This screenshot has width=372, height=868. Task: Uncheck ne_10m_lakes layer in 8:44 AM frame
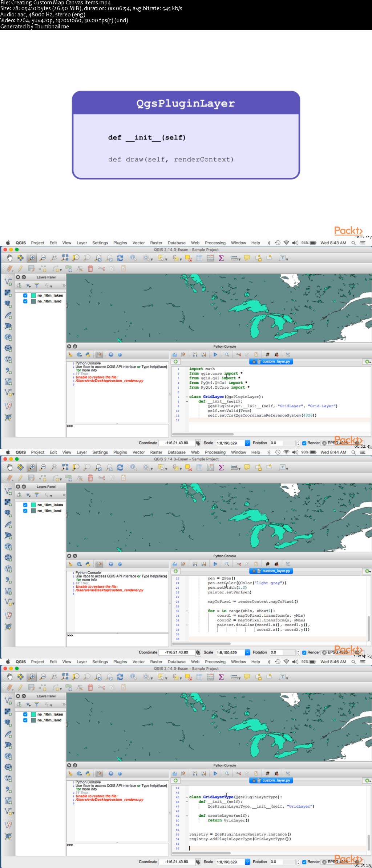click(25, 505)
